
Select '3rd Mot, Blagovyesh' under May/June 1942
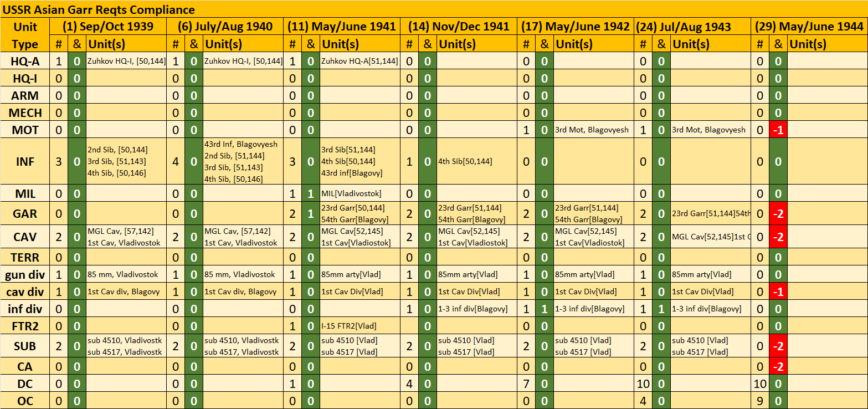point(594,130)
